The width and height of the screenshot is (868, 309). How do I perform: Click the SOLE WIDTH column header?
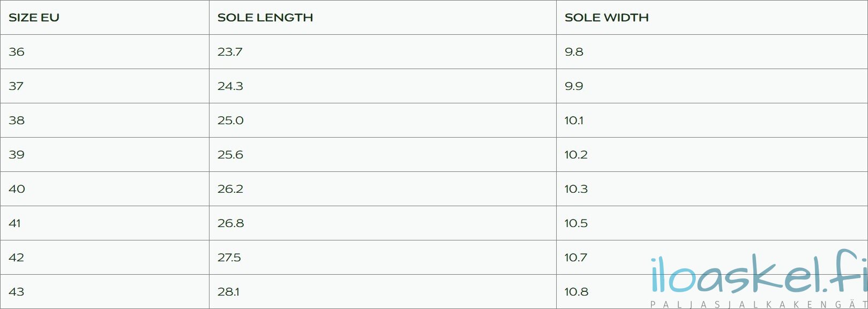tap(607, 18)
